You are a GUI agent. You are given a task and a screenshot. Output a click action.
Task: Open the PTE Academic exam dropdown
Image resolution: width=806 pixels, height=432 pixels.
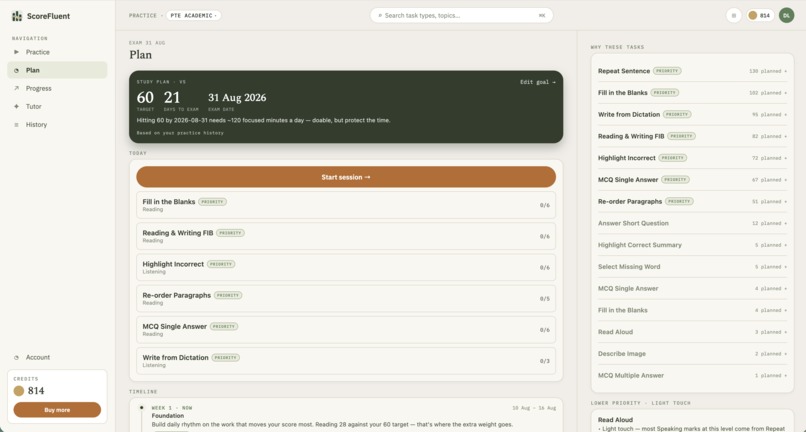[x=194, y=15]
